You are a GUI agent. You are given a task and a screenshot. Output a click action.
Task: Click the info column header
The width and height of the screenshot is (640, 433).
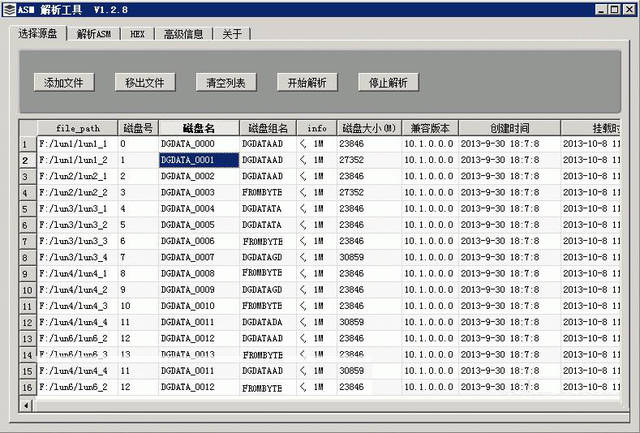[x=317, y=128]
